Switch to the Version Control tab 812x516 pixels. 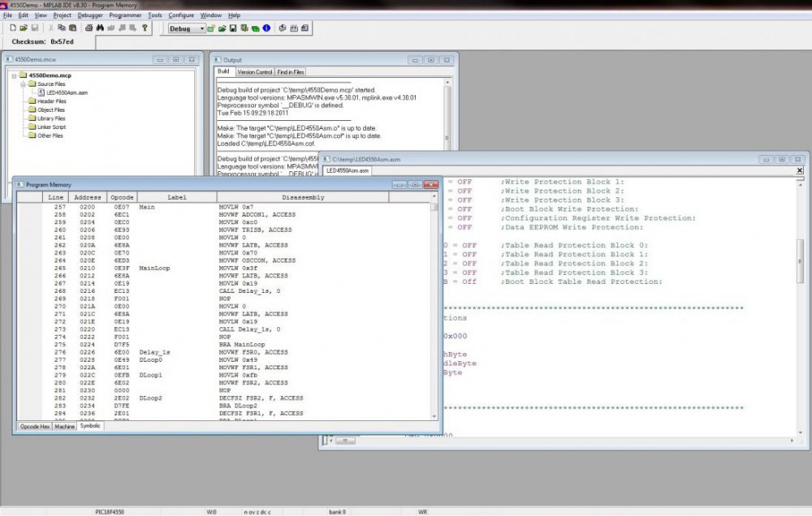(x=256, y=71)
